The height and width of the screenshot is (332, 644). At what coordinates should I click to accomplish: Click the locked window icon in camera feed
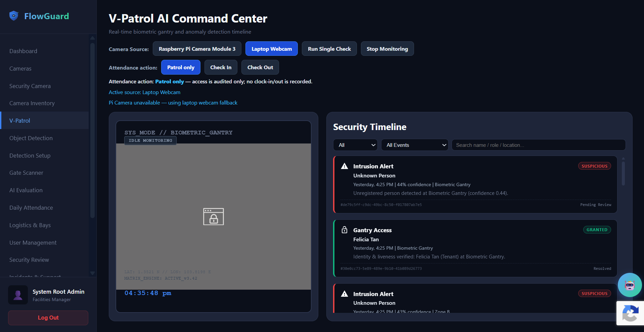tap(214, 217)
